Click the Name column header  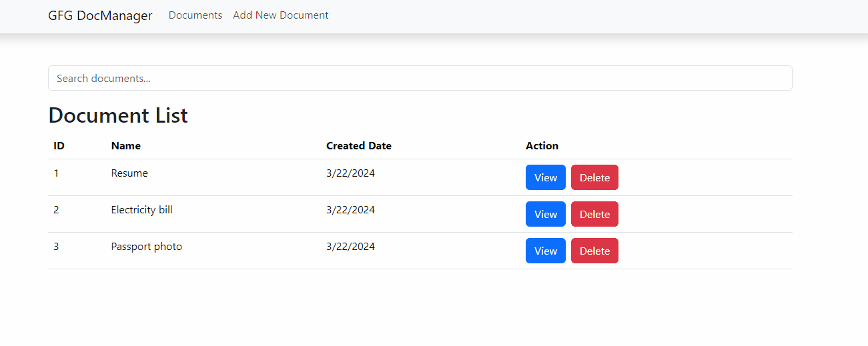pyautogui.click(x=125, y=146)
